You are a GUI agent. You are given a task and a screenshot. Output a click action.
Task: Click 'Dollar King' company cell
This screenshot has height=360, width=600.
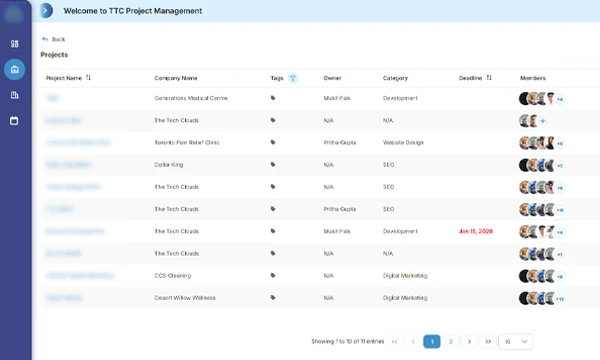[169, 165]
